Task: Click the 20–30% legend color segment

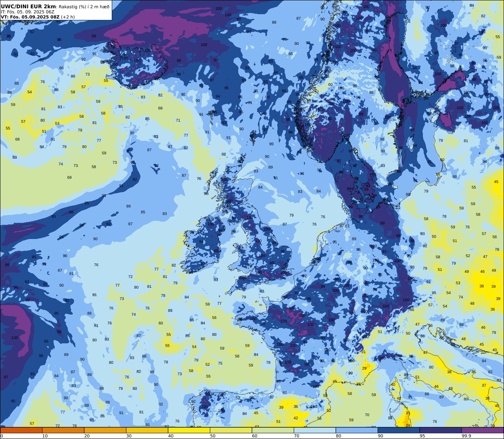Action: [x=105, y=430]
